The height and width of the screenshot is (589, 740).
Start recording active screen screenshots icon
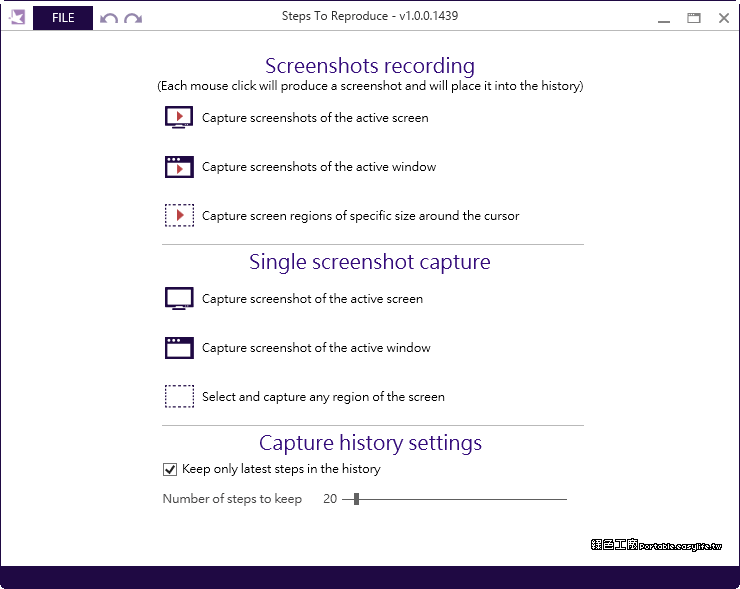[x=179, y=118]
